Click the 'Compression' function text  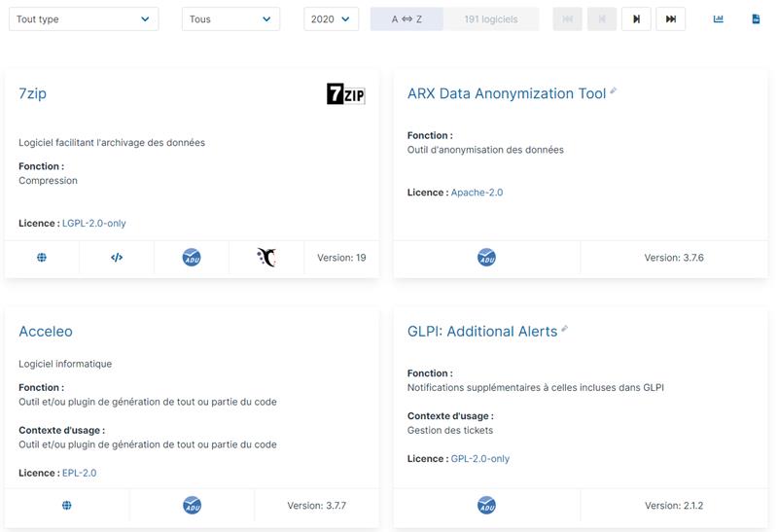click(48, 181)
